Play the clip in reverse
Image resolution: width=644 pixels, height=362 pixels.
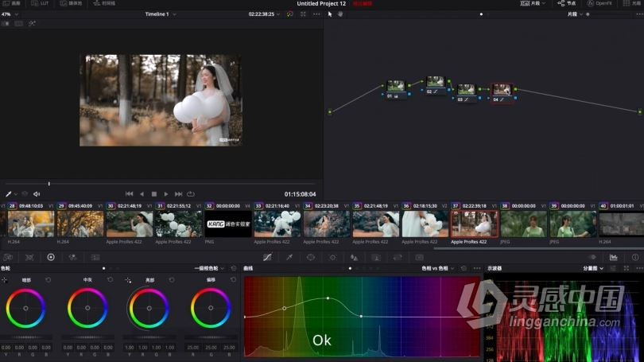point(142,194)
